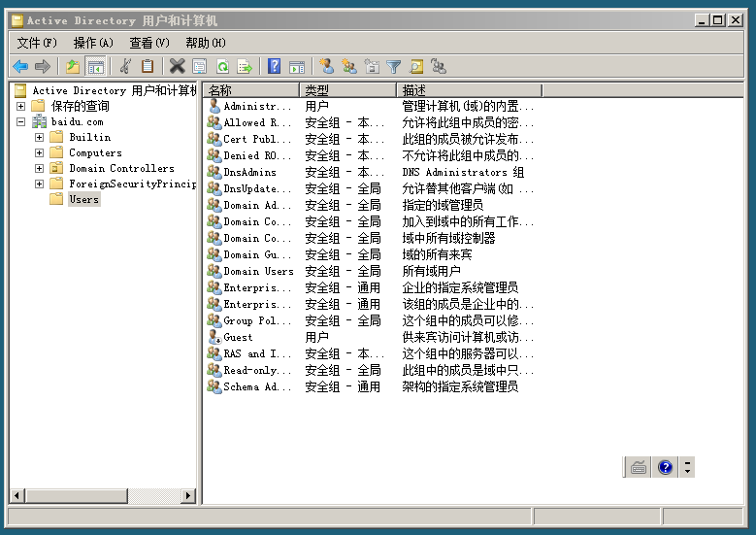Toggle the show/hide console tree icon
The width and height of the screenshot is (756, 535).
(x=95, y=66)
